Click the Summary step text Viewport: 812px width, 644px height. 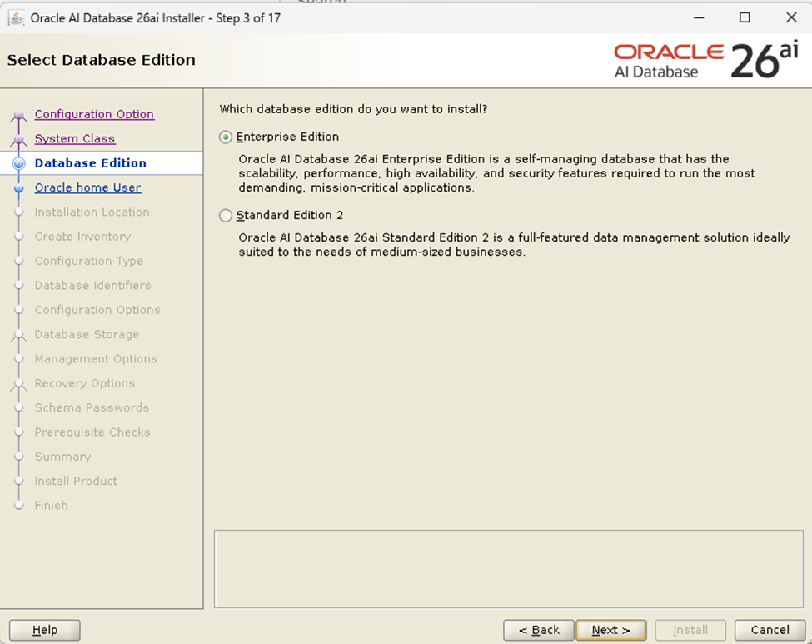(x=62, y=457)
